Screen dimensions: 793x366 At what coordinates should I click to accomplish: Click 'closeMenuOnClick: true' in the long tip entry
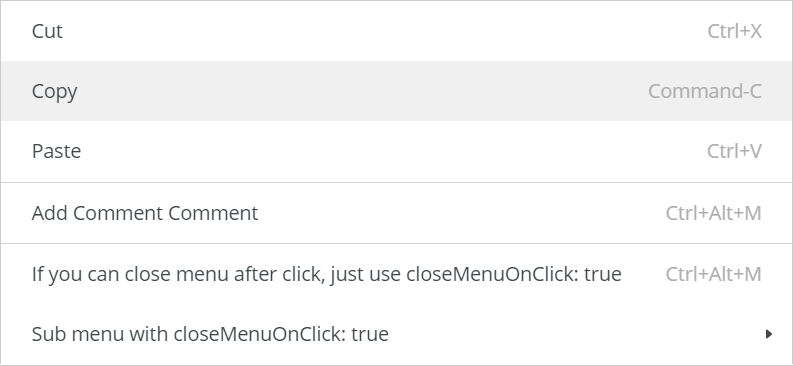pyautogui.click(x=514, y=274)
